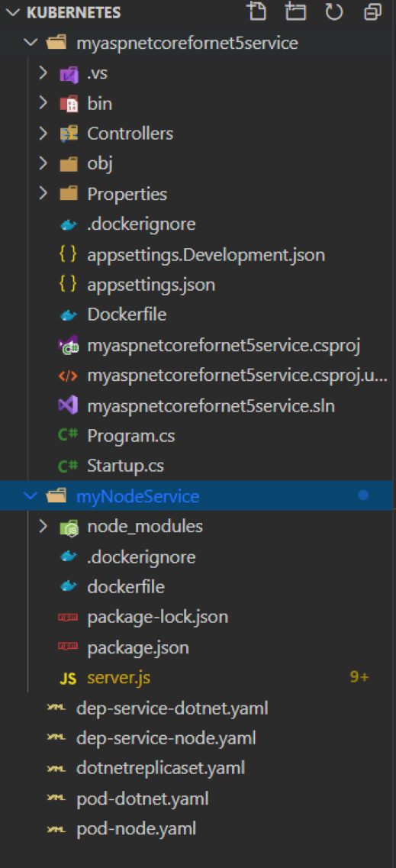Collapse all folders using the explorer icon
This screenshot has width=396, height=868.
373,11
